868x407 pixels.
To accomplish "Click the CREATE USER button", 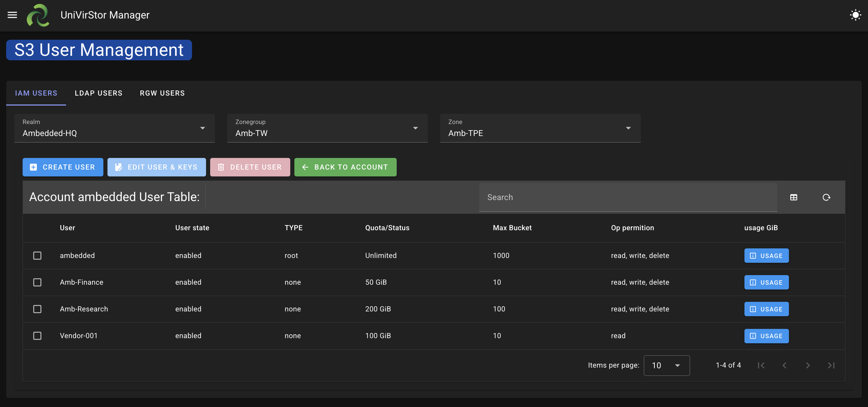I will click(63, 167).
